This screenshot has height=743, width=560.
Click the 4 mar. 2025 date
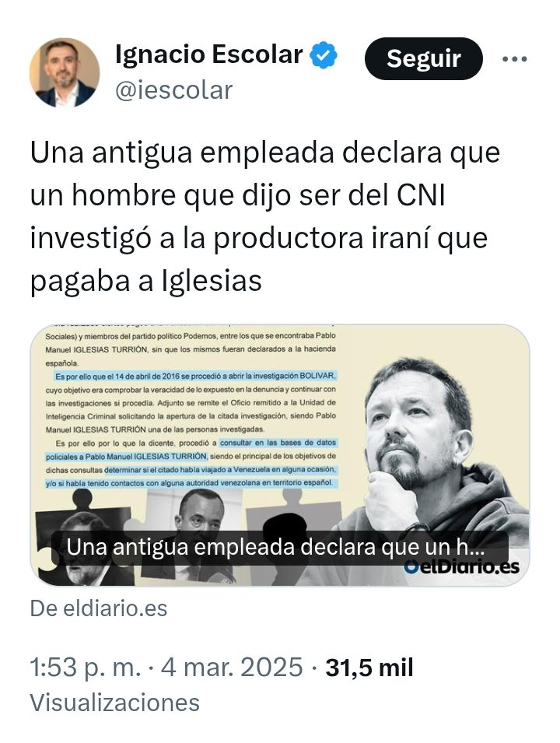232,668
